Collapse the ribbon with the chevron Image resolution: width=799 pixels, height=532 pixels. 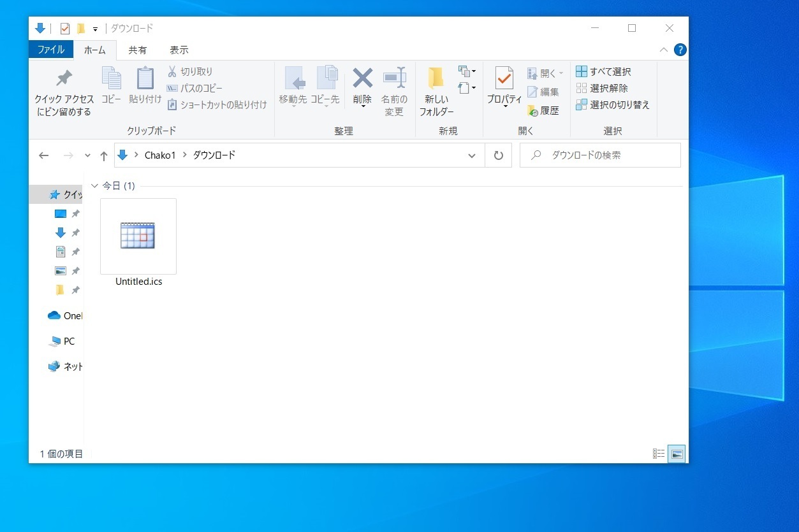point(663,50)
